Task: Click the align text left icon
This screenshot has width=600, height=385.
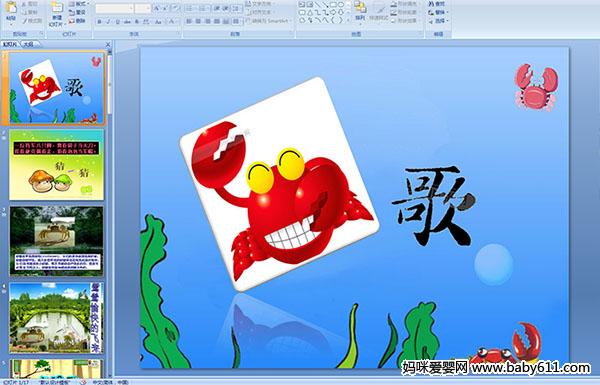Action: (189, 22)
